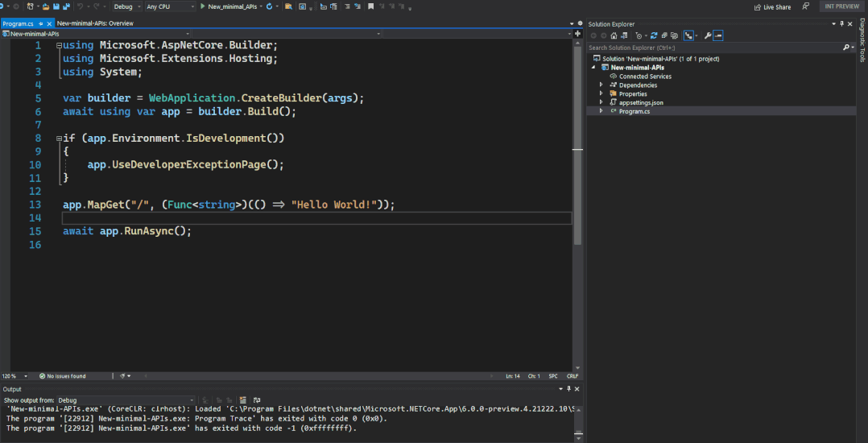Toggle auto-hide pin on Solution Explorer
This screenshot has width=868, height=443.
tap(842, 24)
